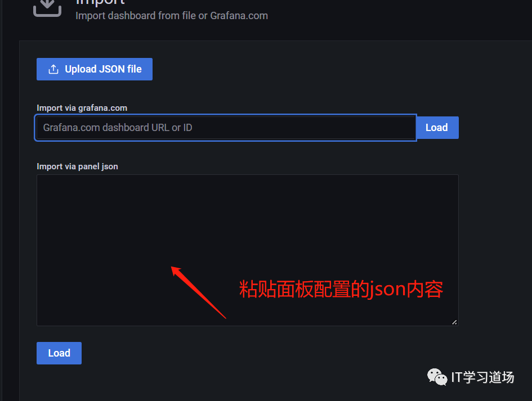Image resolution: width=532 pixels, height=401 pixels.
Task: Click Load under the panel json textarea
Action: coord(59,353)
